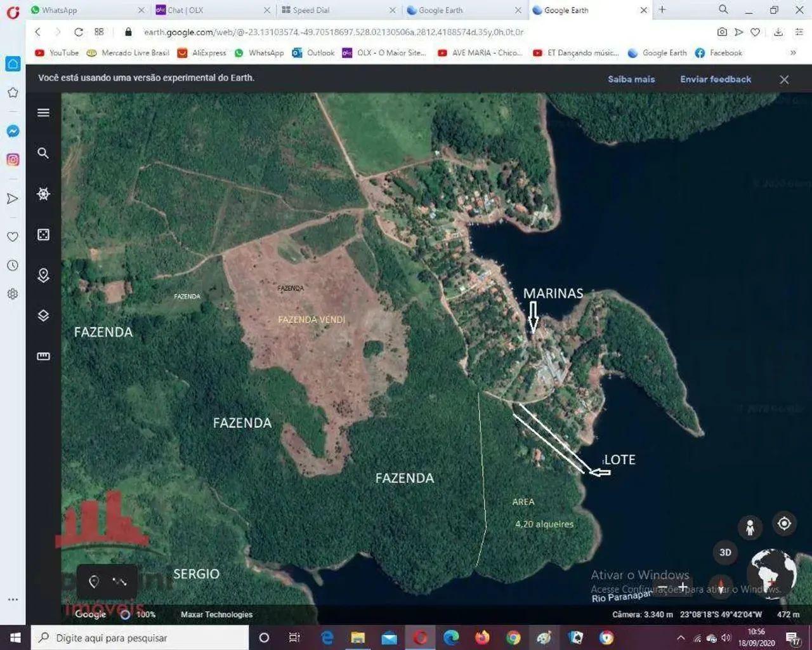The image size is (812, 650).
Task: Open Easy Setup at toolbar end
Action: (x=799, y=32)
